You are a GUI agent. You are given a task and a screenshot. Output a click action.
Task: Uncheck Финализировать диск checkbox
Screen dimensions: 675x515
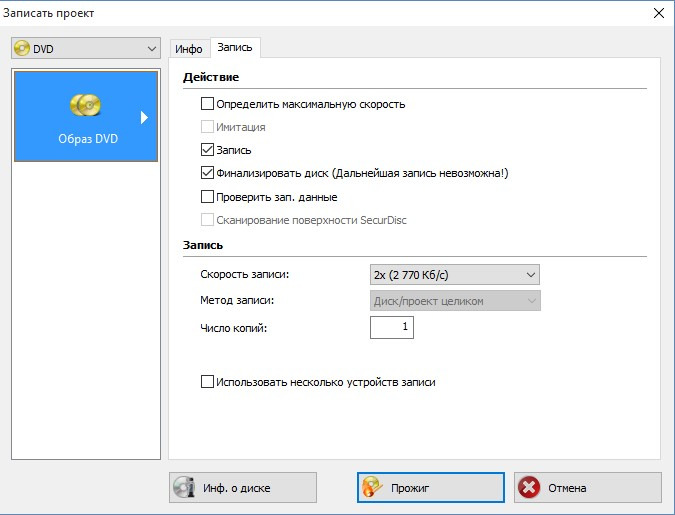207,173
